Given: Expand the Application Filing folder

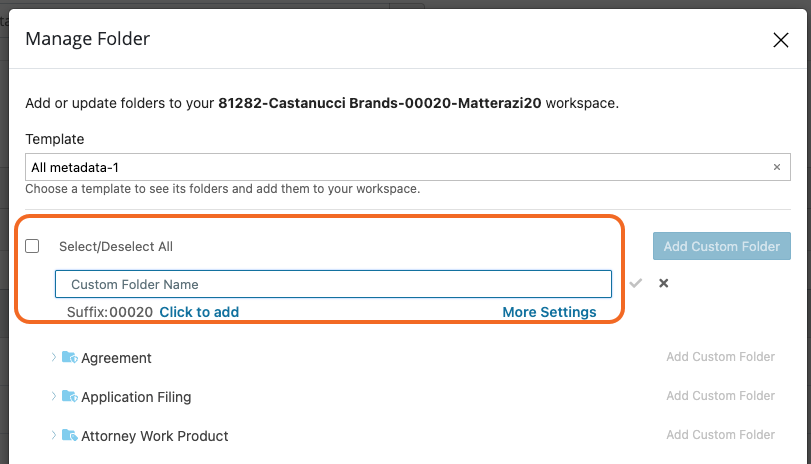Looking at the screenshot, I should click(53, 396).
